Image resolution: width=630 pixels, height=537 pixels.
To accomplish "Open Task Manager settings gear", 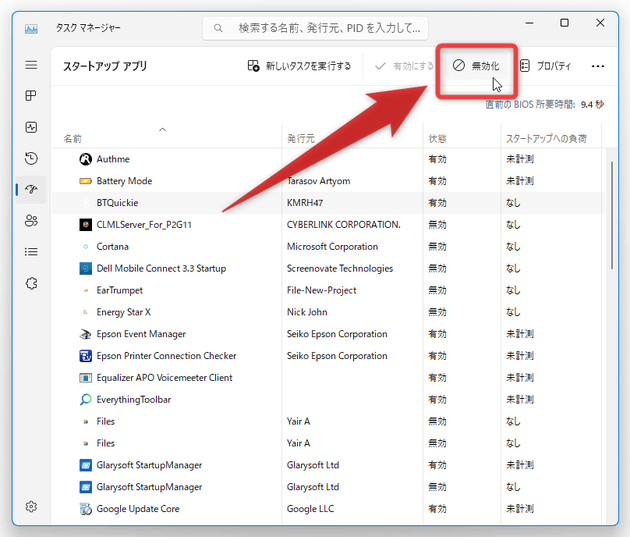I will 31,506.
